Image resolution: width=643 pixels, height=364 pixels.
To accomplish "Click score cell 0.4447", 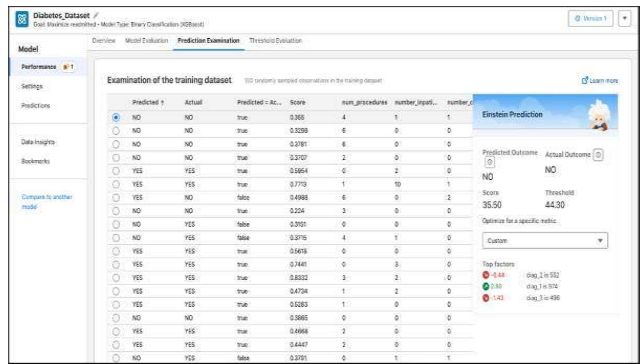I will click(x=298, y=345).
